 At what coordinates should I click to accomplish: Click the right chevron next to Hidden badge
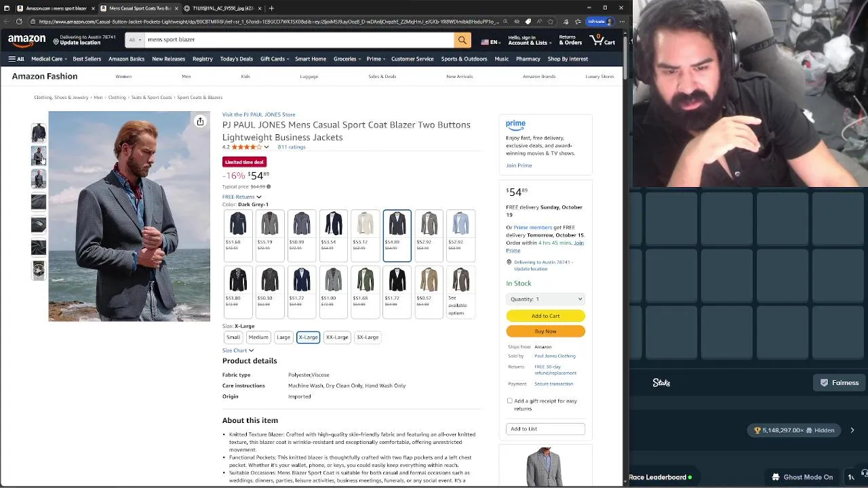[x=852, y=430]
